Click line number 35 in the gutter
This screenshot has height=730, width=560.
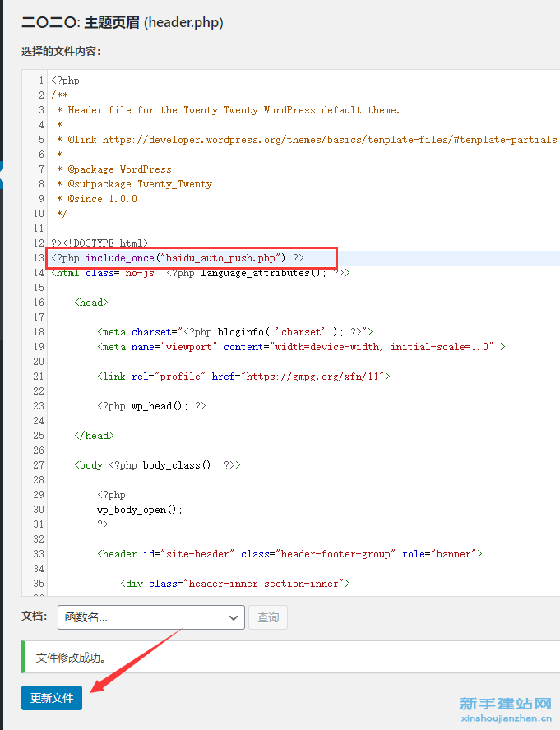39,584
